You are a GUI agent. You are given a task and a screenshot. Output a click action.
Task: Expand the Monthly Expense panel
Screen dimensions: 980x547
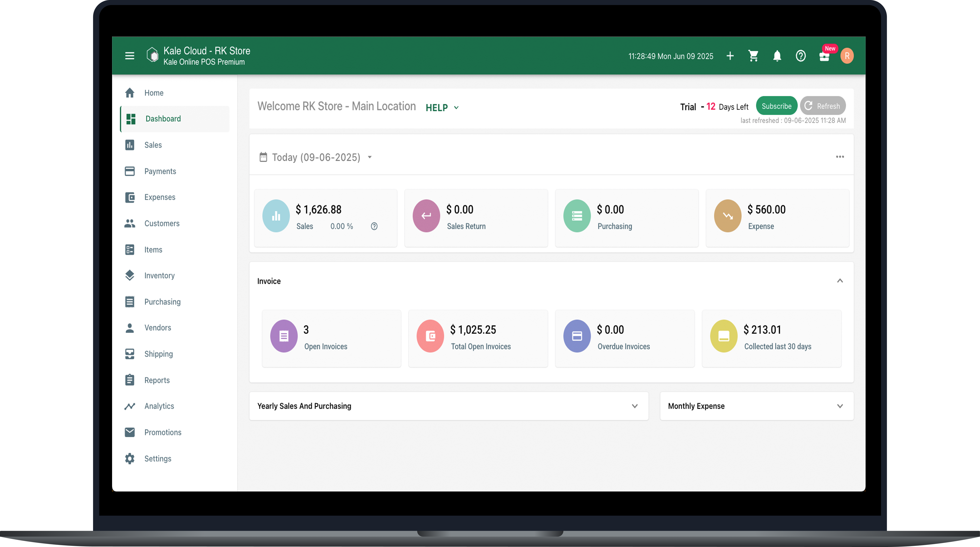point(840,406)
